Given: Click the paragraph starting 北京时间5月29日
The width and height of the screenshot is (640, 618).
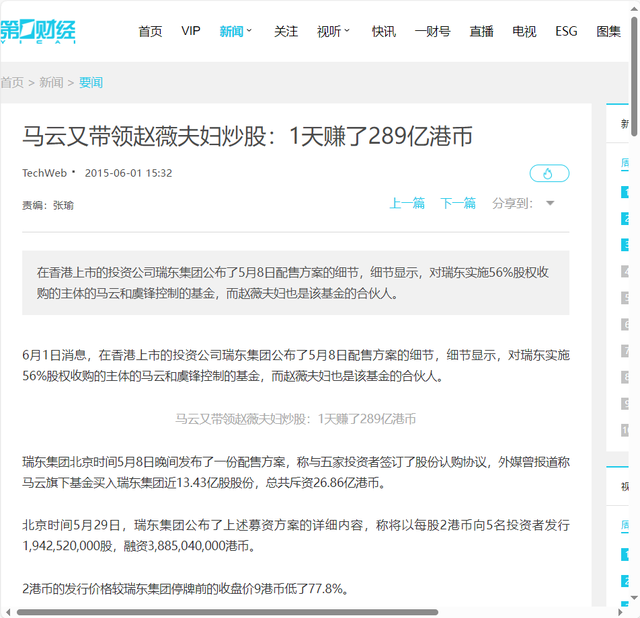Looking at the screenshot, I should click(x=296, y=535).
